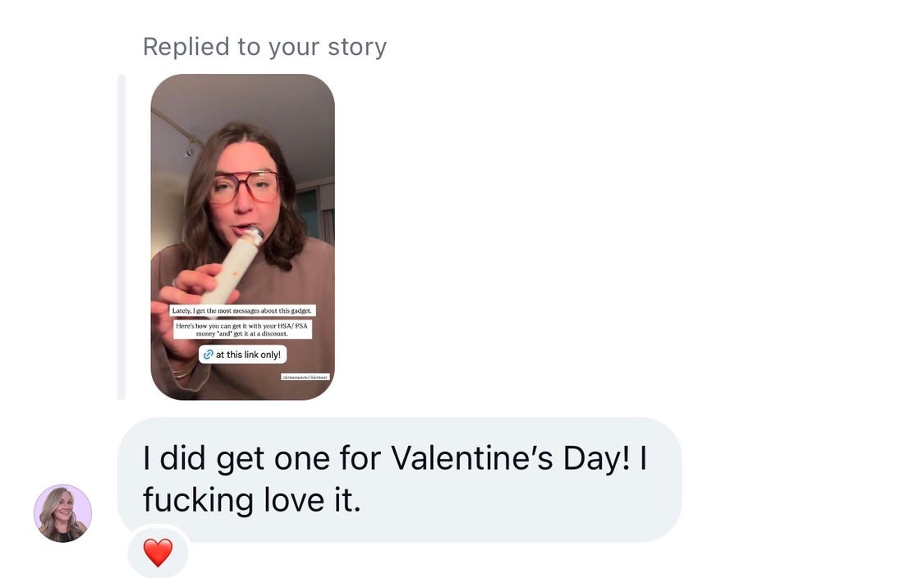Select the "I did get one" message bubble
The image size is (900, 588).
tap(399, 480)
